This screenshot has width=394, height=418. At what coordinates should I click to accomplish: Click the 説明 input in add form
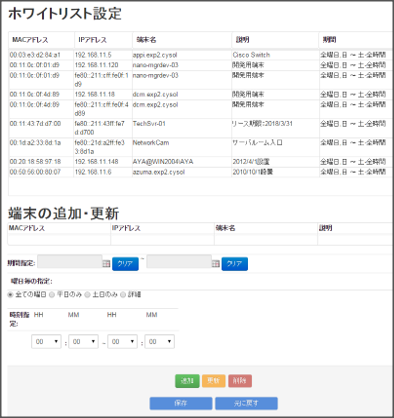(355, 240)
